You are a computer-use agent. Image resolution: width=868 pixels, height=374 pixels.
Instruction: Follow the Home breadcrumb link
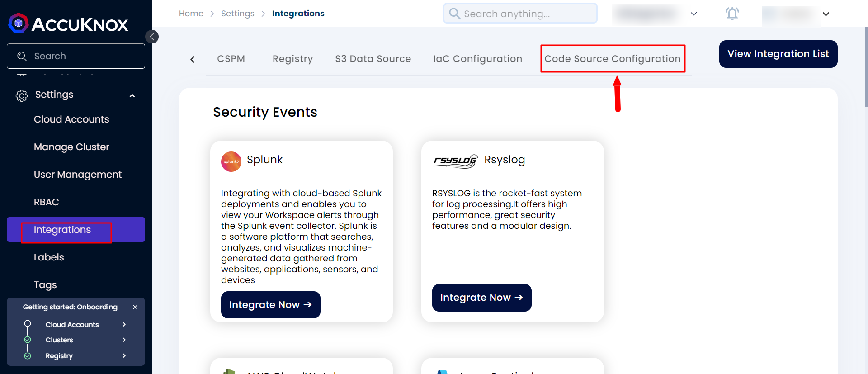click(191, 14)
